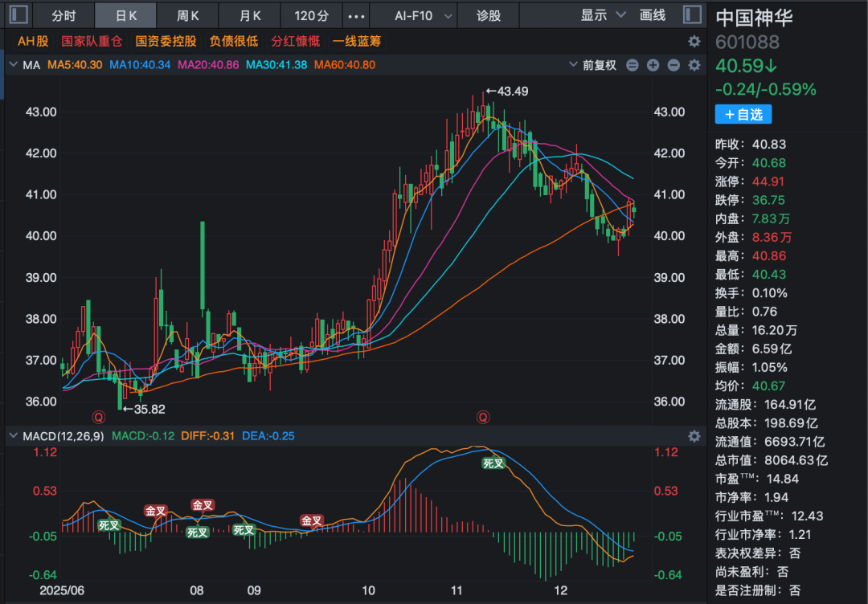Select the 分时 intraday tab
Viewport: 868px width, 604px height.
tap(63, 15)
